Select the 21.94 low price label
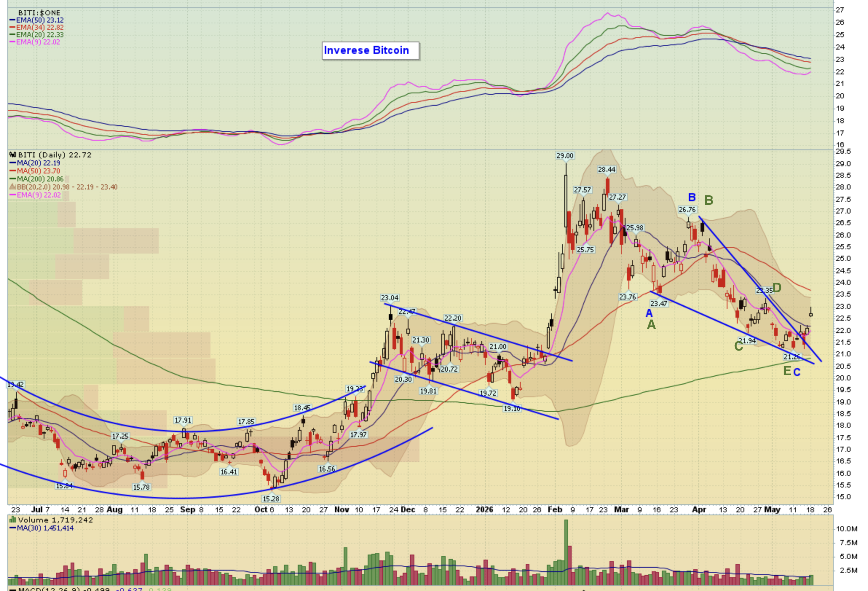 click(747, 341)
